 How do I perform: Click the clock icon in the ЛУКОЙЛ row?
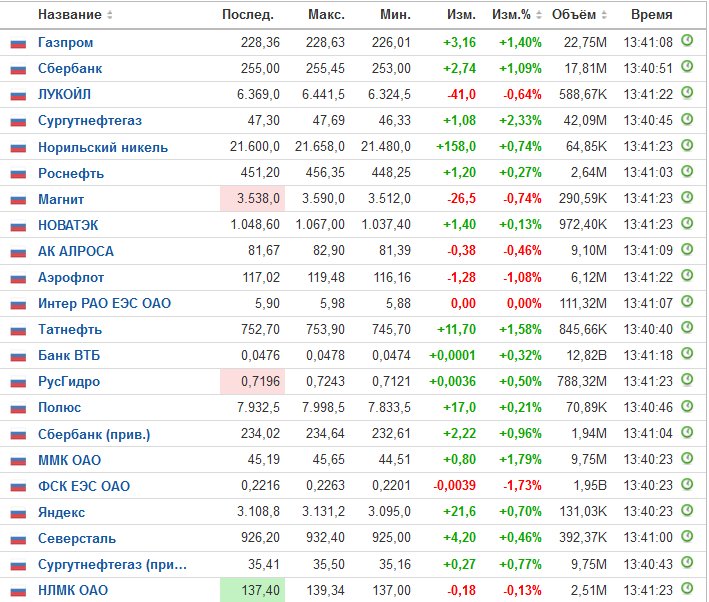click(x=687, y=93)
